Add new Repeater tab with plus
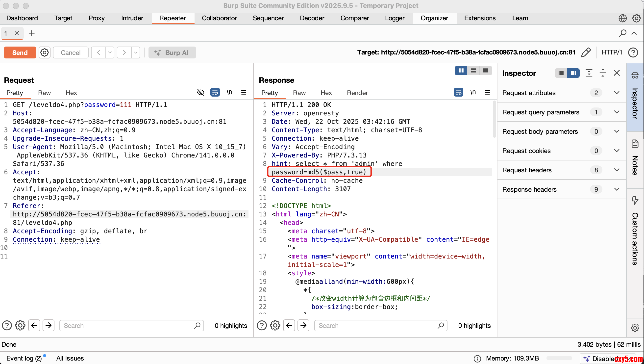 (31, 33)
